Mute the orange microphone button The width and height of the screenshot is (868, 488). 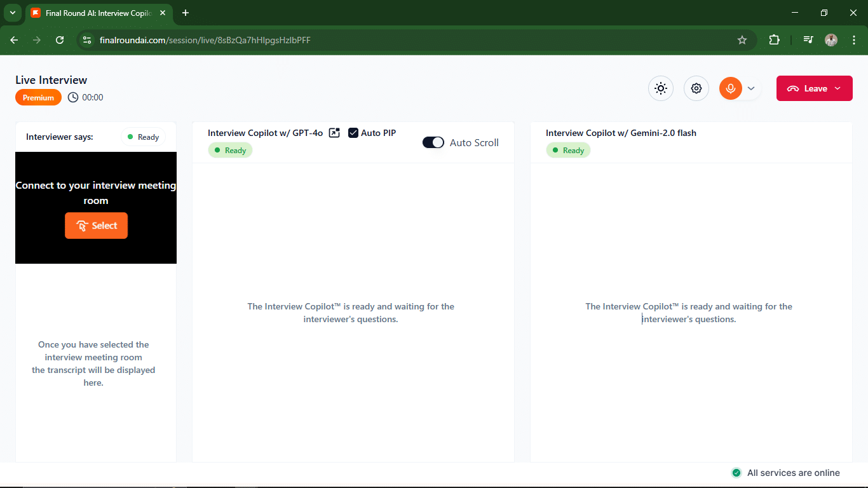pyautogui.click(x=731, y=88)
